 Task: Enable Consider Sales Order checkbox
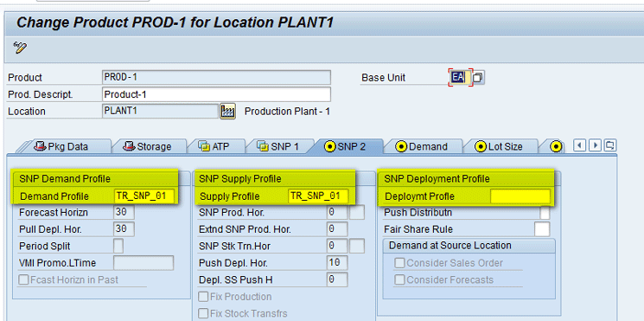coord(399,263)
